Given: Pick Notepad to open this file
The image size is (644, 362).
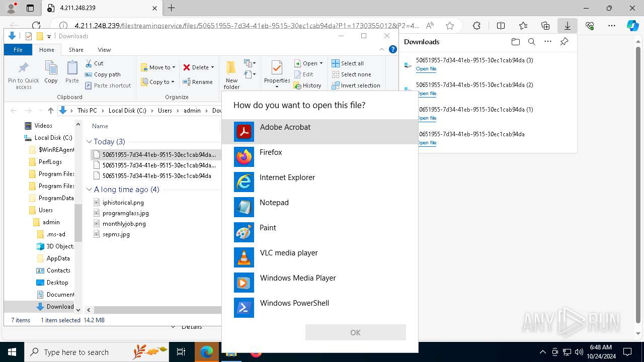Looking at the screenshot, I should (x=320, y=207).
